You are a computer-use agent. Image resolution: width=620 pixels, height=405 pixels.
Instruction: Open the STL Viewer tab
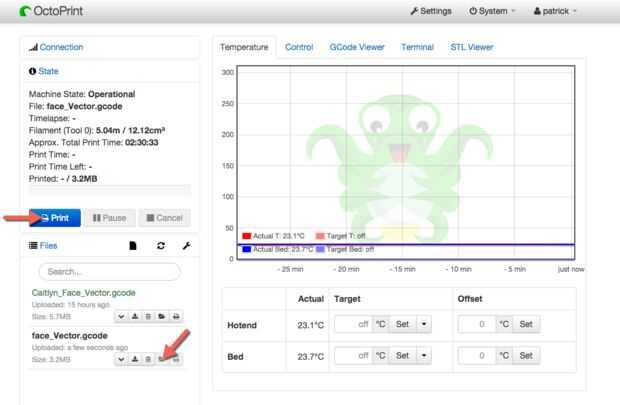472,47
